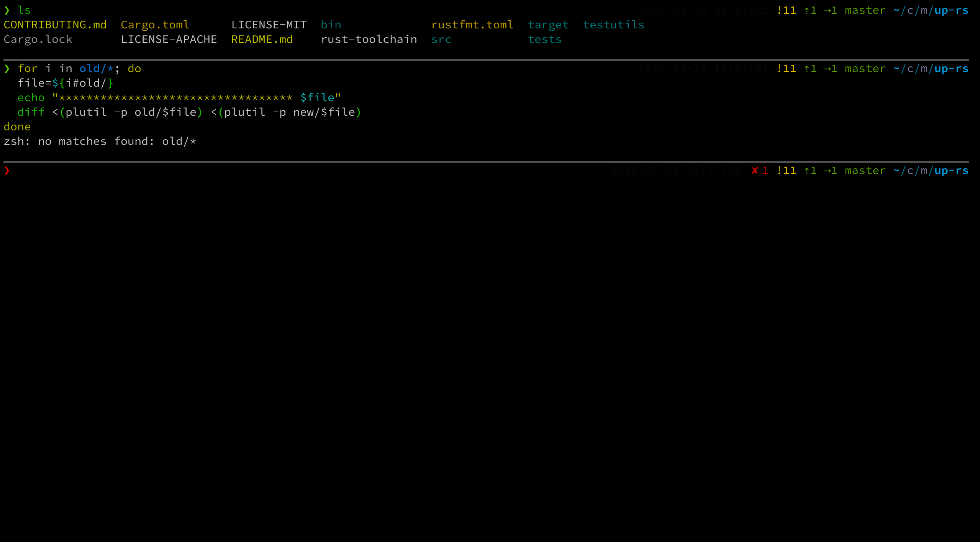
Task: Click the 'tests' directory name
Action: click(545, 39)
